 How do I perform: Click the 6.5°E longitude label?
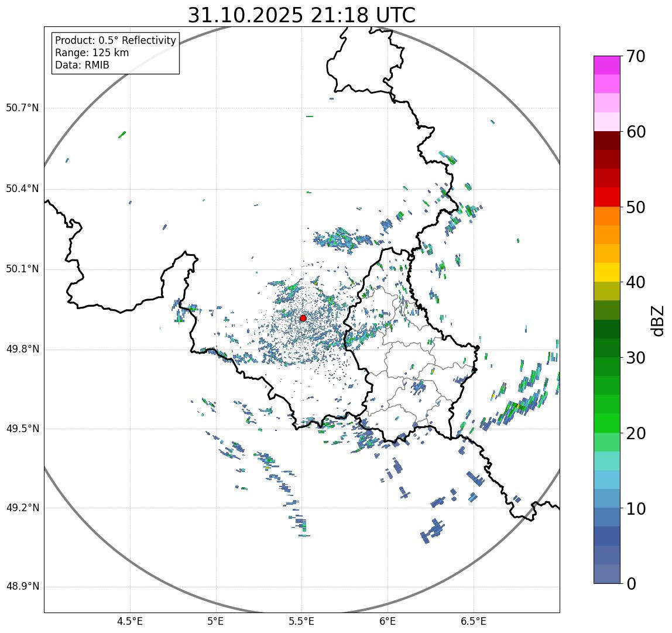click(474, 621)
